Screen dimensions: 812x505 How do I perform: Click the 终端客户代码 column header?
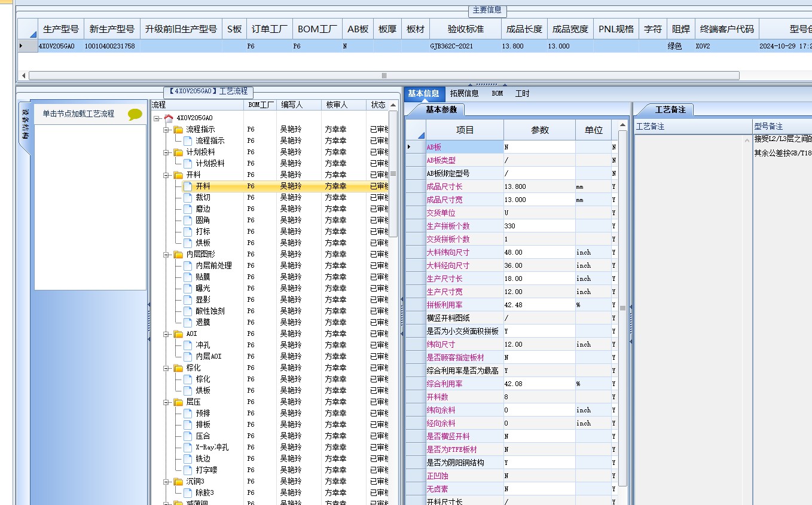(x=727, y=29)
